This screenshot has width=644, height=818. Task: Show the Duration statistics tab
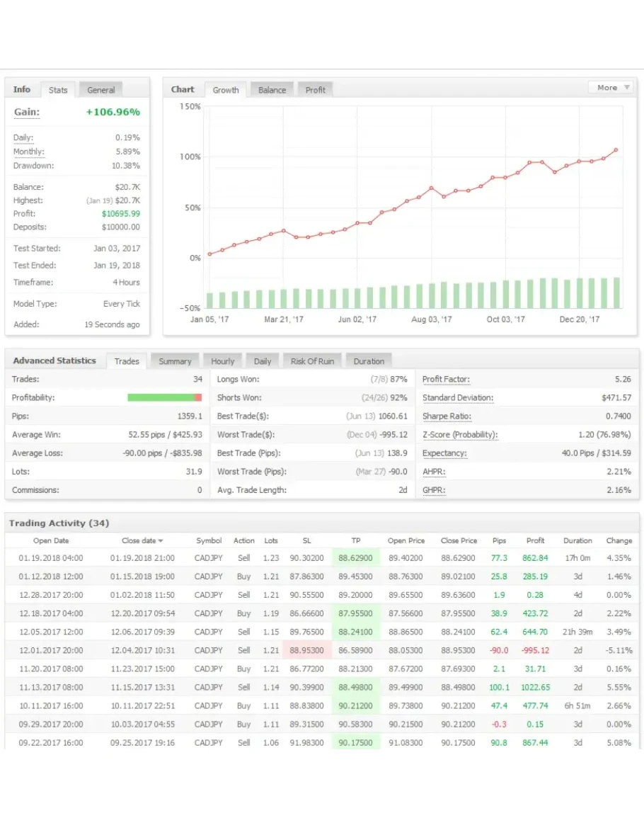(x=369, y=361)
